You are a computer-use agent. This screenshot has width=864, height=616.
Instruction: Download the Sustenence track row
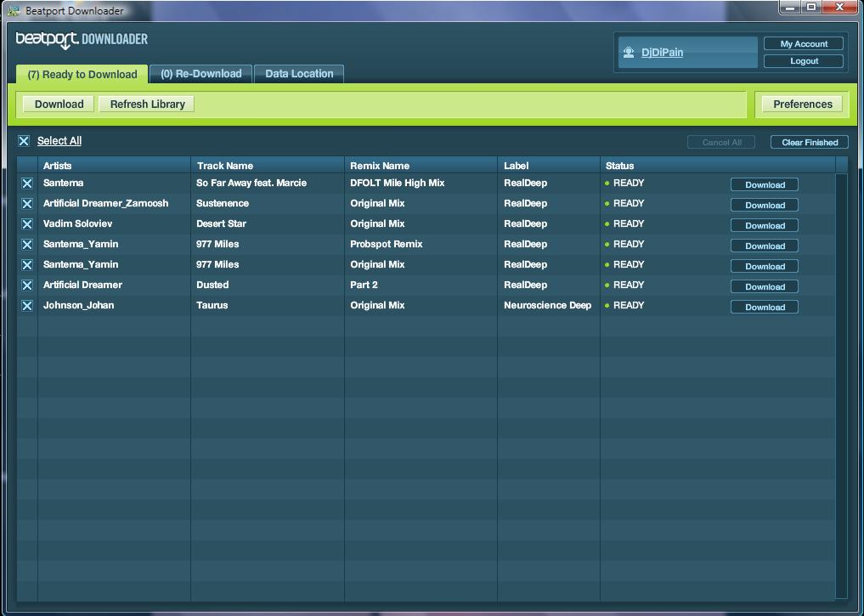765,205
